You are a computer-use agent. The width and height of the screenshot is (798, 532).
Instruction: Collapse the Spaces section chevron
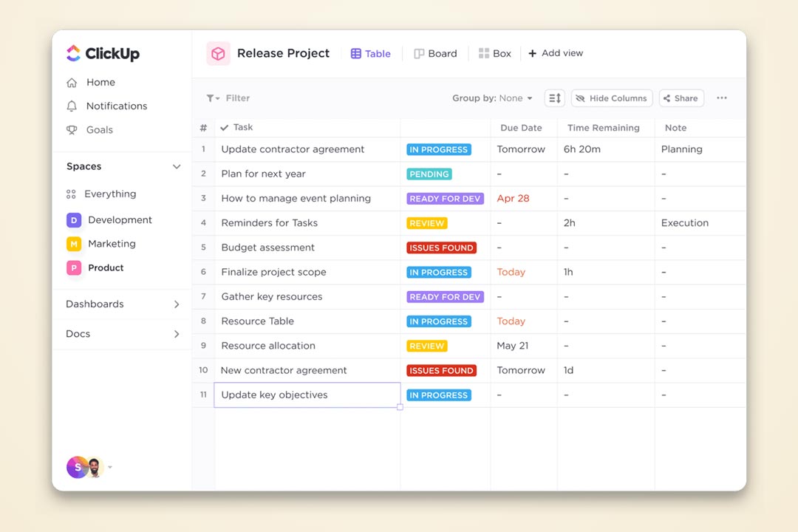(177, 166)
